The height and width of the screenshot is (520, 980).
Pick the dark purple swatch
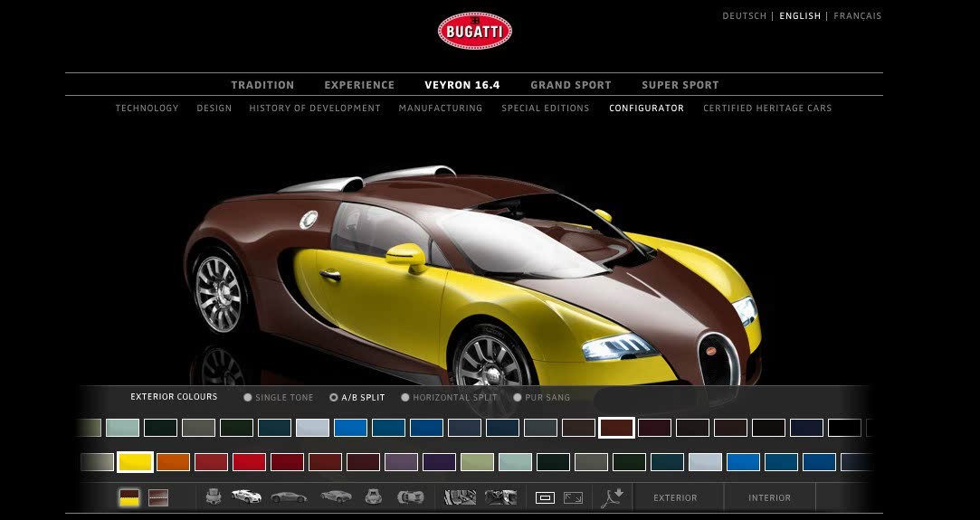(x=440, y=462)
